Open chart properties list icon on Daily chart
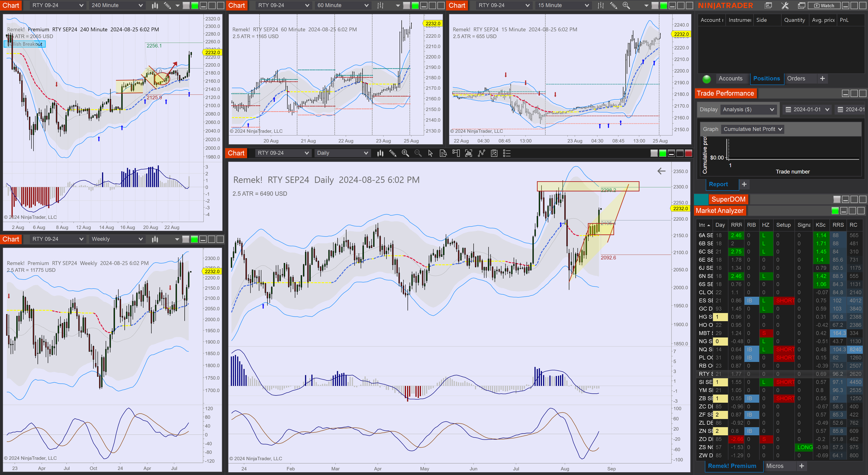The image size is (868, 475). [507, 153]
